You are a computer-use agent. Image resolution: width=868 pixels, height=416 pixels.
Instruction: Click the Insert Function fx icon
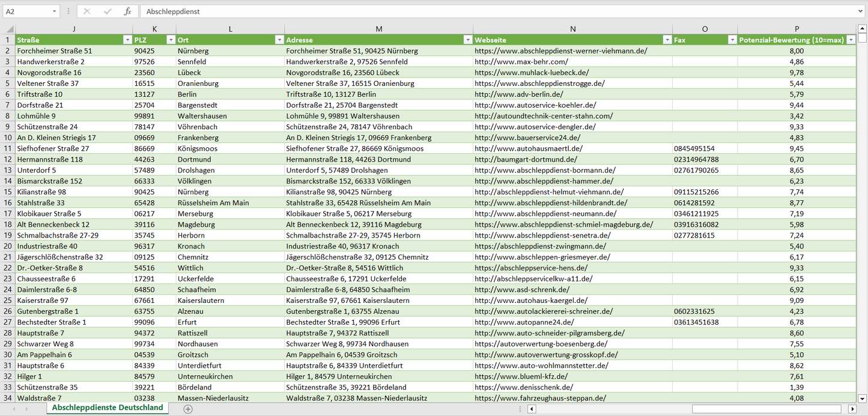[127, 11]
